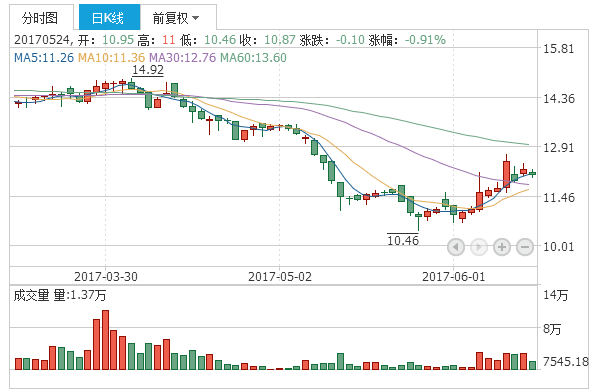Click the scroll-left arrow chart button
Viewport: 593px width, 391px height.
pyautogui.click(x=456, y=247)
